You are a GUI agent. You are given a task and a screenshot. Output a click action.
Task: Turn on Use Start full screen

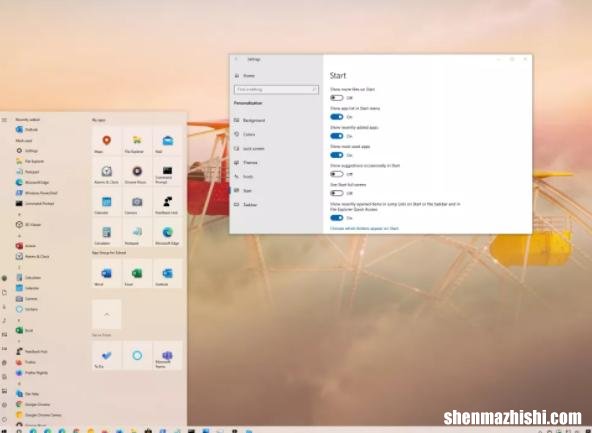click(336, 193)
